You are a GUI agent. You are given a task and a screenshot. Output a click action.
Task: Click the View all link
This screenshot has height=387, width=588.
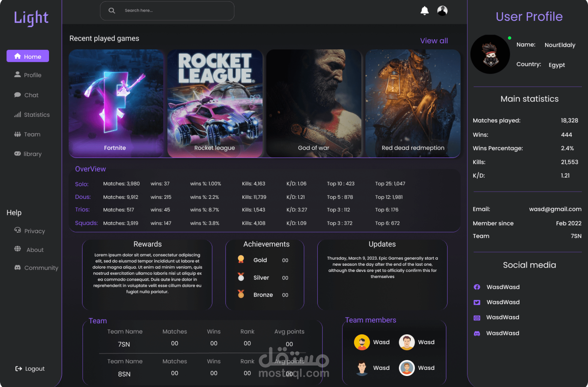tap(434, 41)
